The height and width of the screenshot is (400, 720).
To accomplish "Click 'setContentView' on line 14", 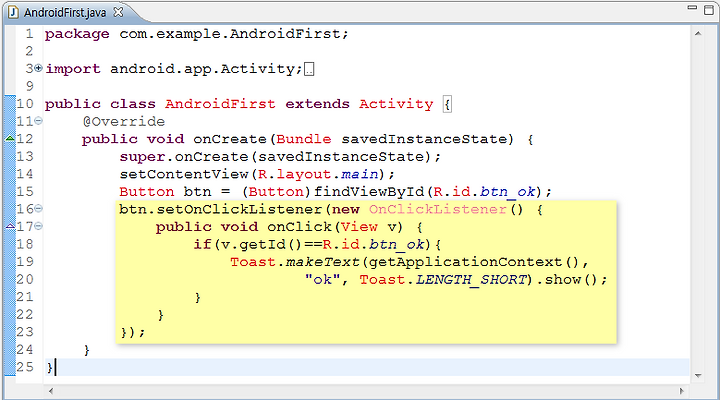I will pyautogui.click(x=184, y=174).
